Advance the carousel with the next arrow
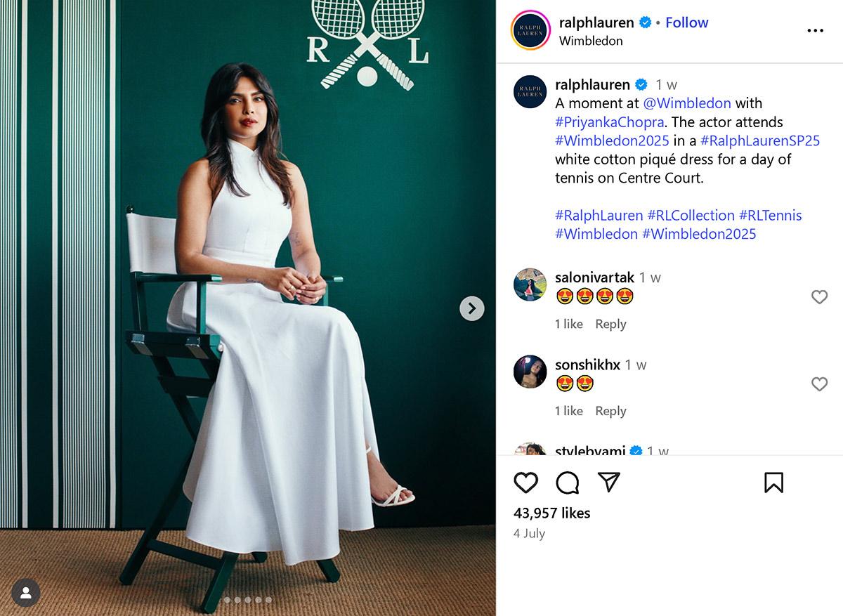The width and height of the screenshot is (843, 616). (473, 308)
